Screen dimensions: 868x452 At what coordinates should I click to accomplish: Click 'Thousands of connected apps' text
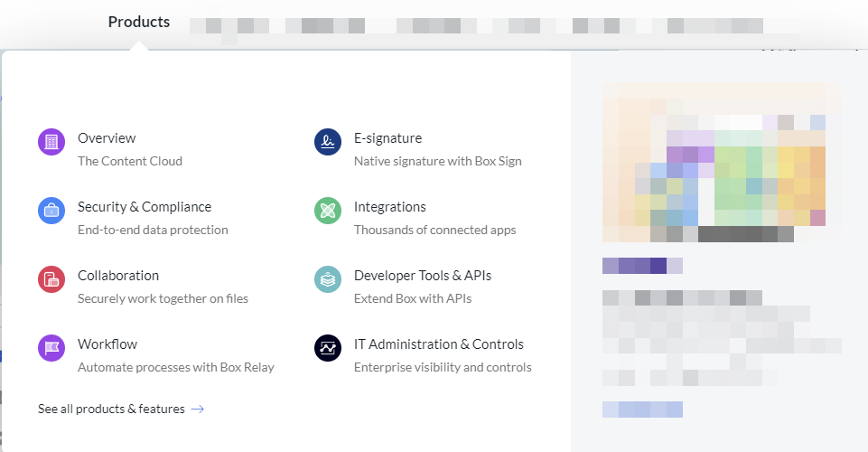point(435,230)
